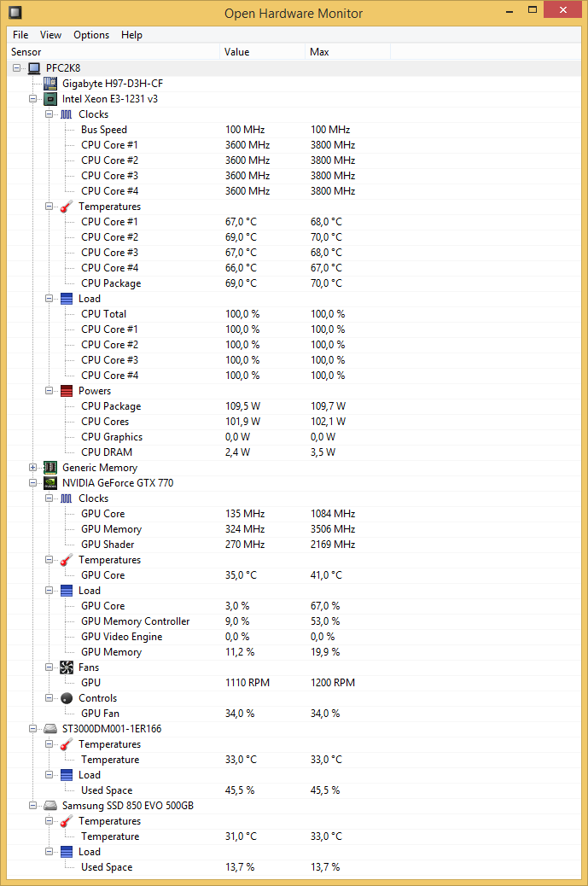The image size is (588, 886).
Task: Collapse the NVIDIA GeForce GTX 770 node
Action: [x=32, y=483]
